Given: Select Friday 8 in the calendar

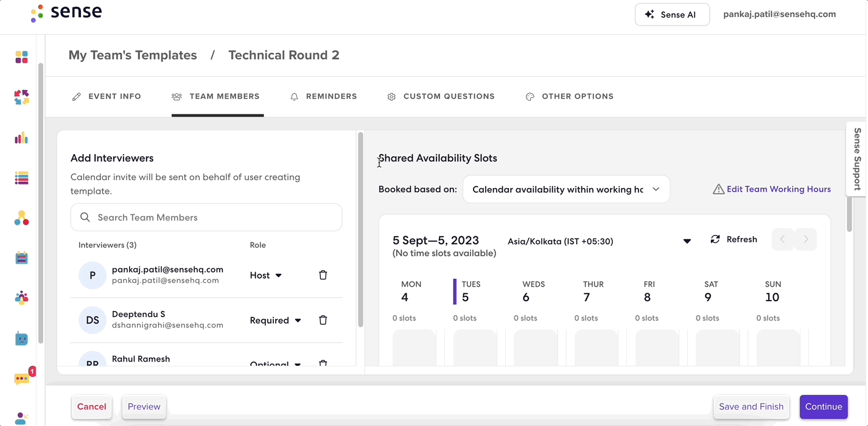Looking at the screenshot, I should click(x=649, y=292).
